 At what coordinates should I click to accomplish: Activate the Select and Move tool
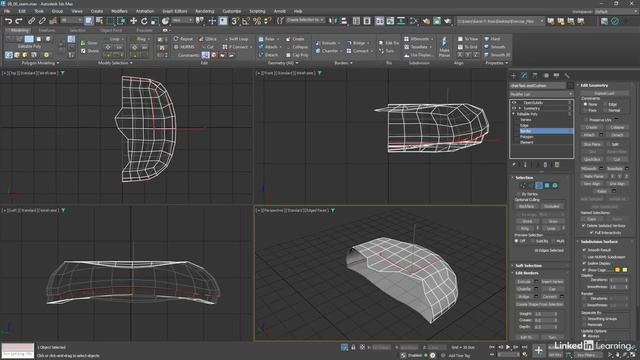(133, 20)
